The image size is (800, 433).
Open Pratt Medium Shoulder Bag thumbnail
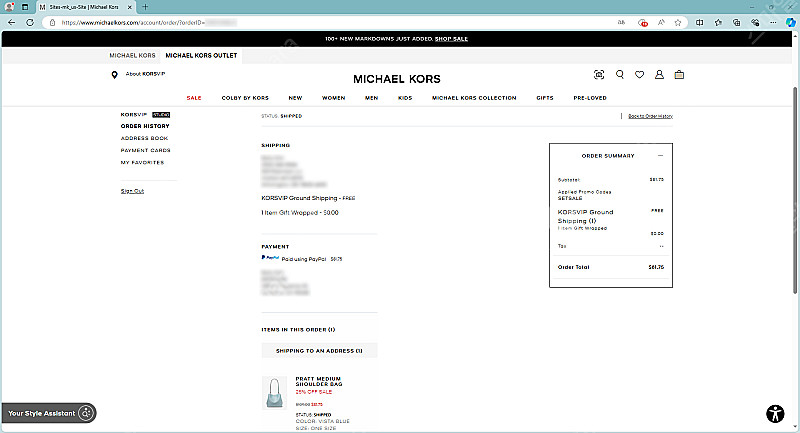[x=274, y=393]
